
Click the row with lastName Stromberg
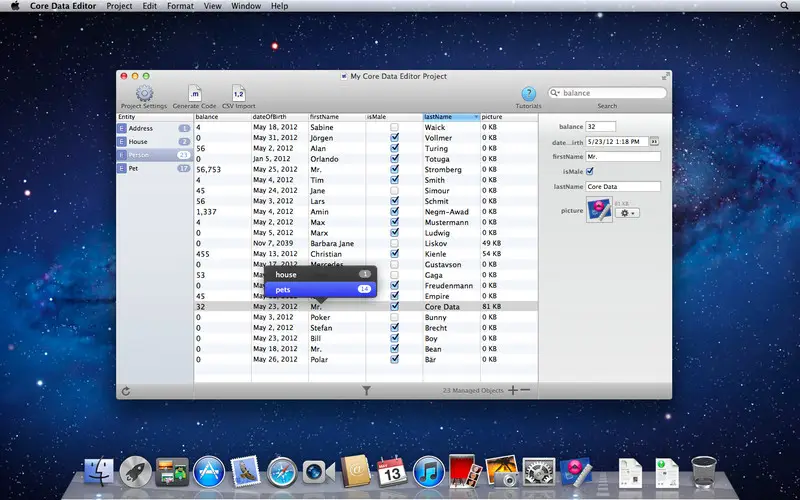click(366, 169)
